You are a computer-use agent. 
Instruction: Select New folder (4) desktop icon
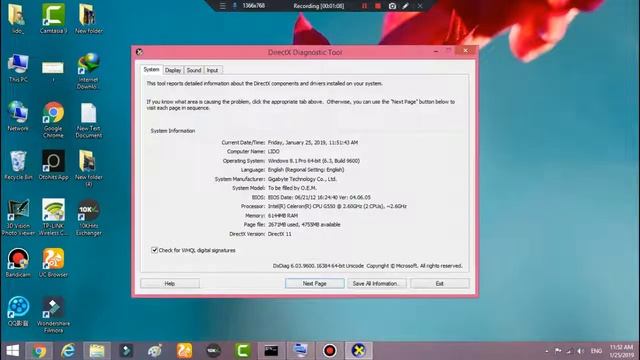pyautogui.click(x=89, y=168)
